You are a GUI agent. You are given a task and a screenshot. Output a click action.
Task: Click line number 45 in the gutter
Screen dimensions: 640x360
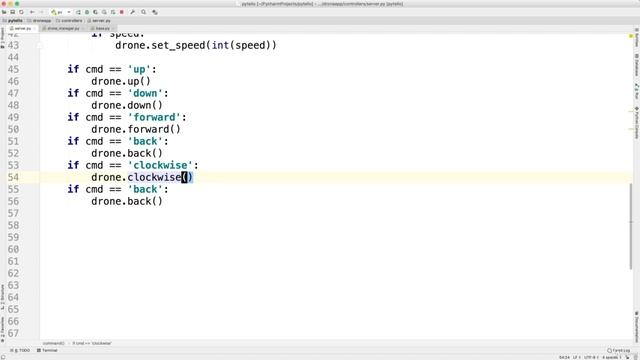[13, 69]
